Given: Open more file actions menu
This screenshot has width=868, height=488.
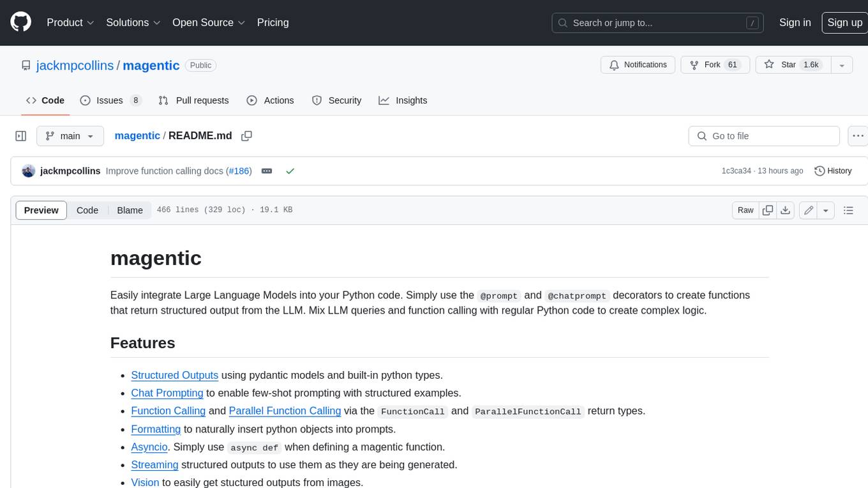Looking at the screenshot, I should (x=858, y=136).
